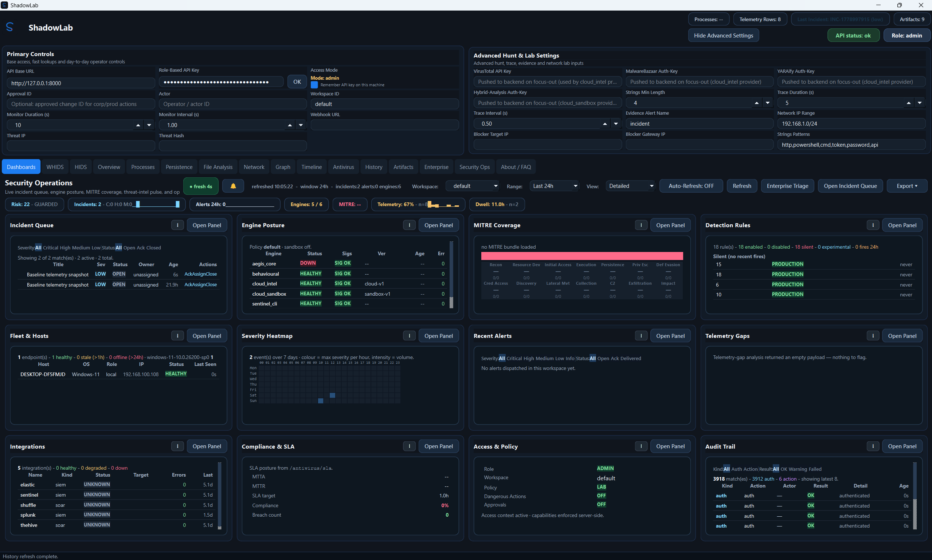This screenshot has height=560, width=932.
Task: Click the API status: ok indicator
Action: tap(853, 35)
